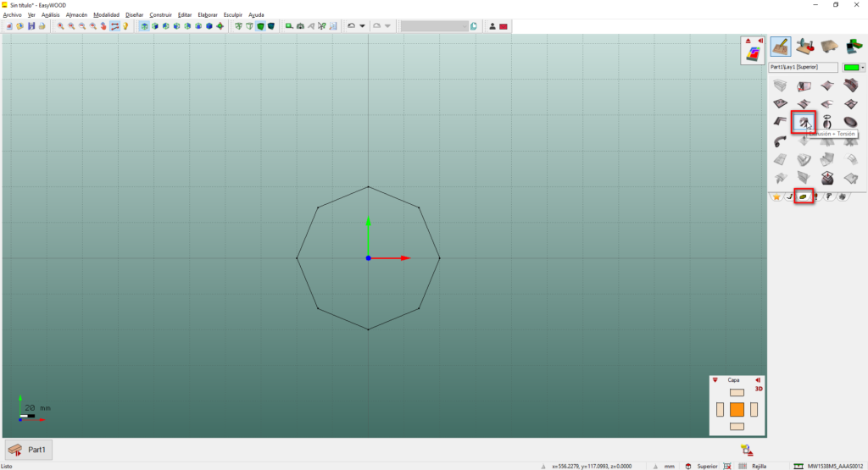The width and height of the screenshot is (868, 470).
Task: Click the curved pipe surface tool
Action: (x=780, y=141)
